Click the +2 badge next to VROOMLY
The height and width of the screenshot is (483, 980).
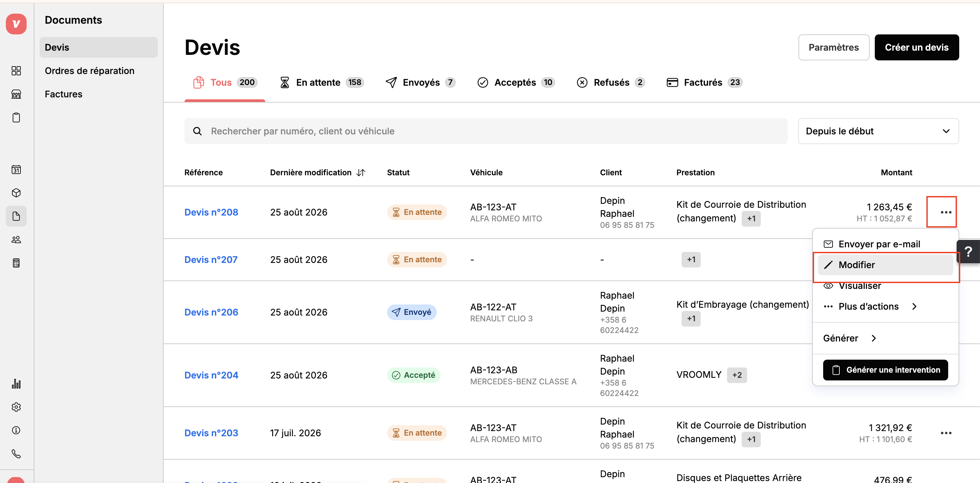click(737, 375)
